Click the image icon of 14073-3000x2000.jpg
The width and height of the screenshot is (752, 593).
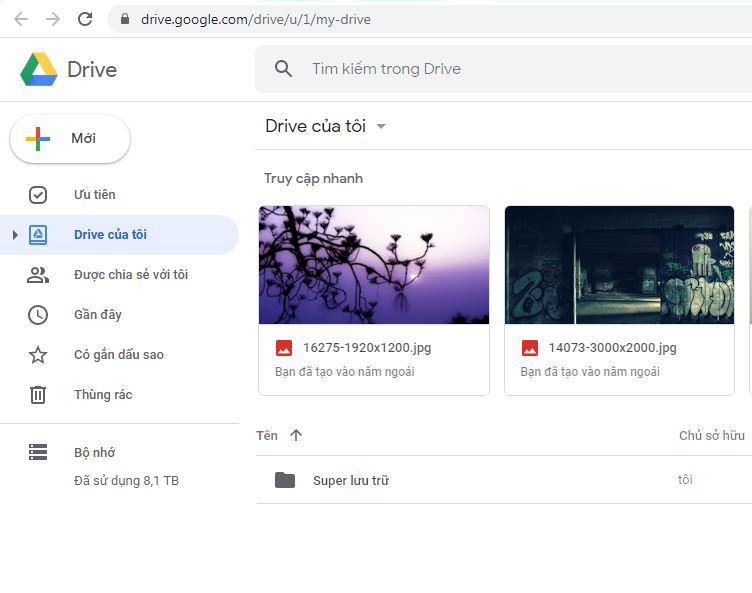[530, 348]
